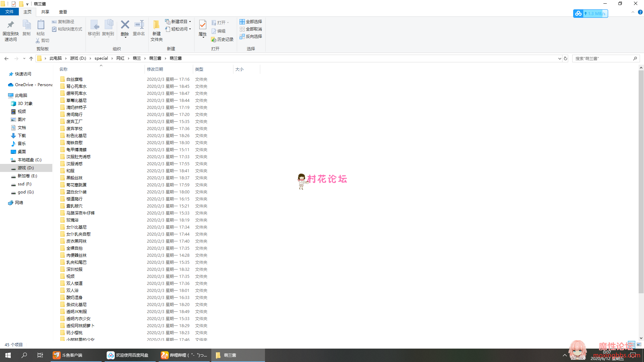The width and height of the screenshot is (644, 362).
Task: Click Select None (全部取消)
Action: [x=251, y=29]
